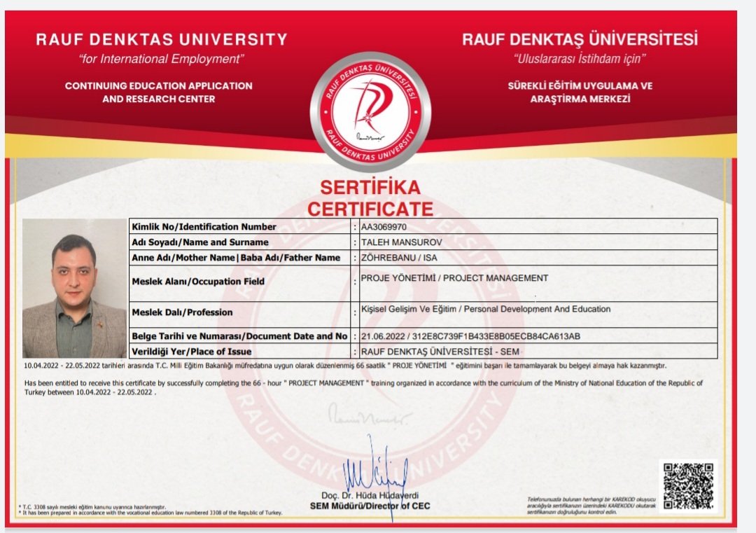Click the 'Verildiği Yer/Place of Issue' label
The height and width of the screenshot is (533, 756).
pyautogui.click(x=191, y=351)
